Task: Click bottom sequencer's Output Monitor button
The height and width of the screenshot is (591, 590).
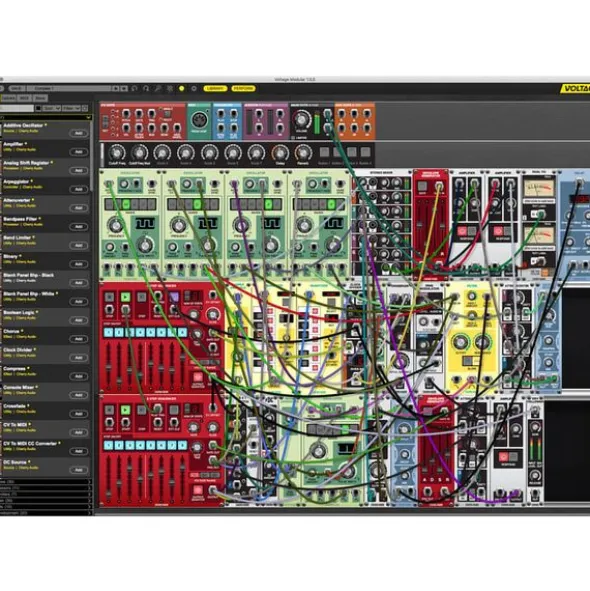Action: tap(198, 490)
